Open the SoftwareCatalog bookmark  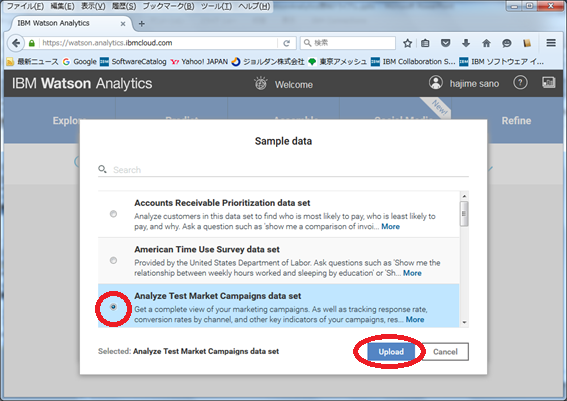(133, 62)
